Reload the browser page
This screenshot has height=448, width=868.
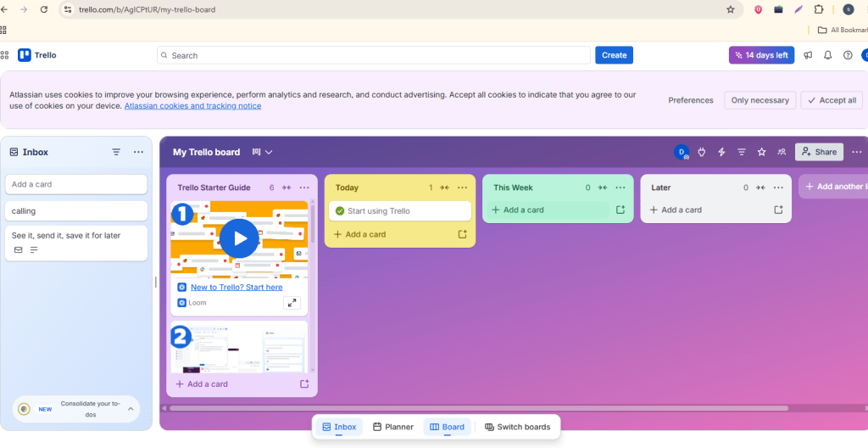[44, 9]
